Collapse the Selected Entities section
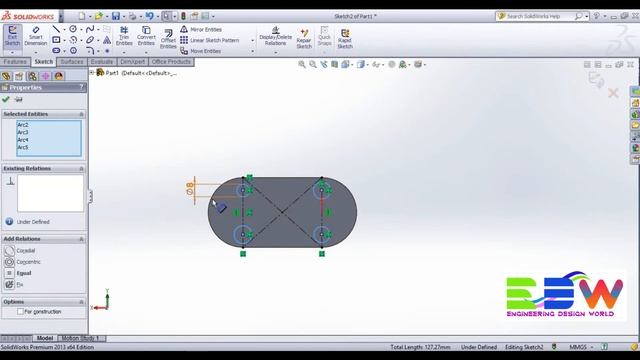The height and width of the screenshot is (360, 640). (81, 114)
